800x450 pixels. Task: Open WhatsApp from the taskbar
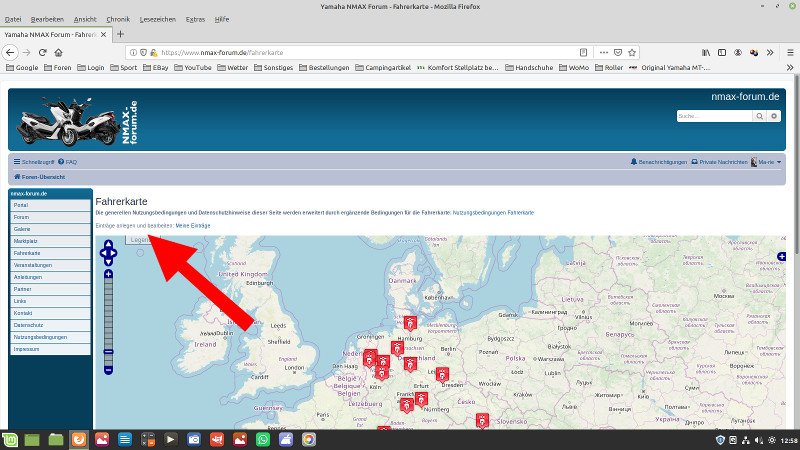coord(263,439)
